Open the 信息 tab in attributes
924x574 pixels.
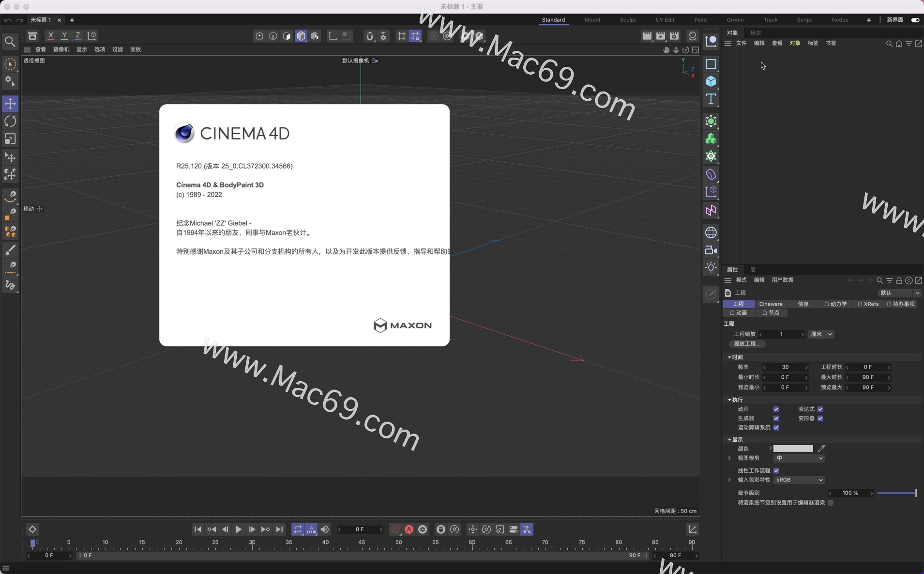[803, 304]
